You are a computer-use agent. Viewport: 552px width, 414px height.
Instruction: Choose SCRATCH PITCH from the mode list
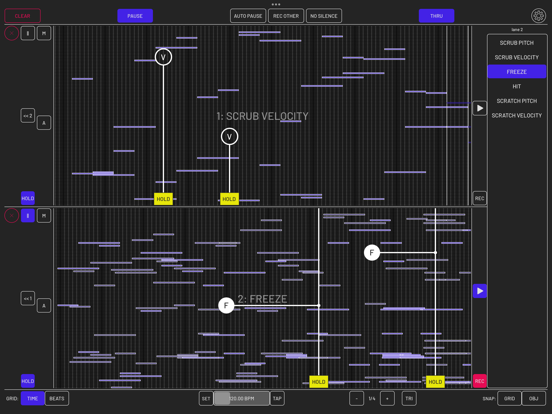(517, 101)
